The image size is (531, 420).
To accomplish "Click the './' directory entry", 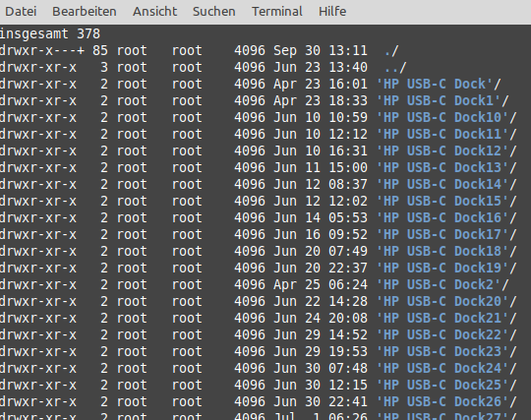I will click(x=391, y=51).
